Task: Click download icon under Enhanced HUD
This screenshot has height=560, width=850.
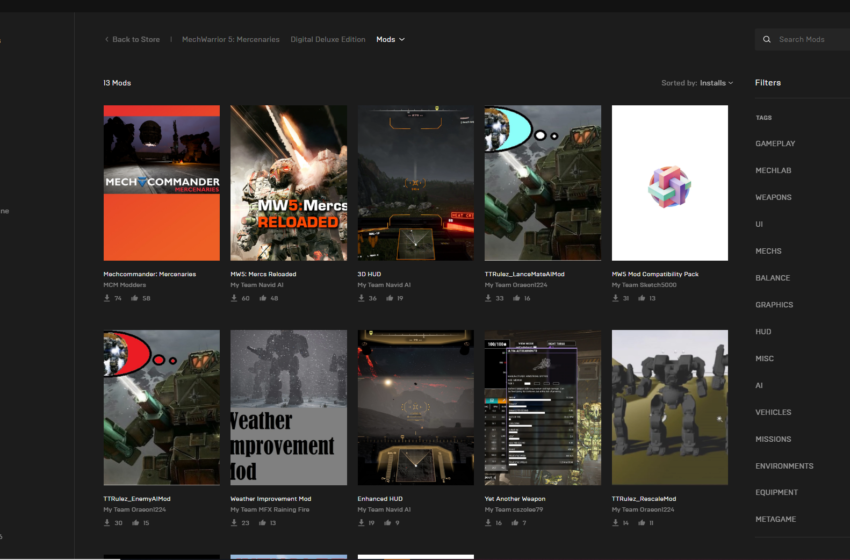Action: click(361, 523)
